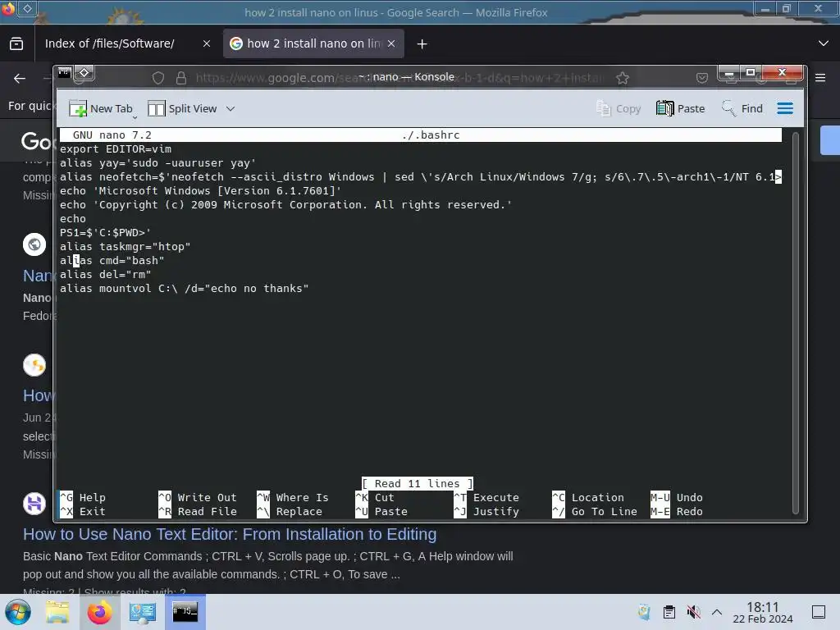Open Find in Konsole toolbar
This screenshot has width=840, height=630.
(742, 109)
